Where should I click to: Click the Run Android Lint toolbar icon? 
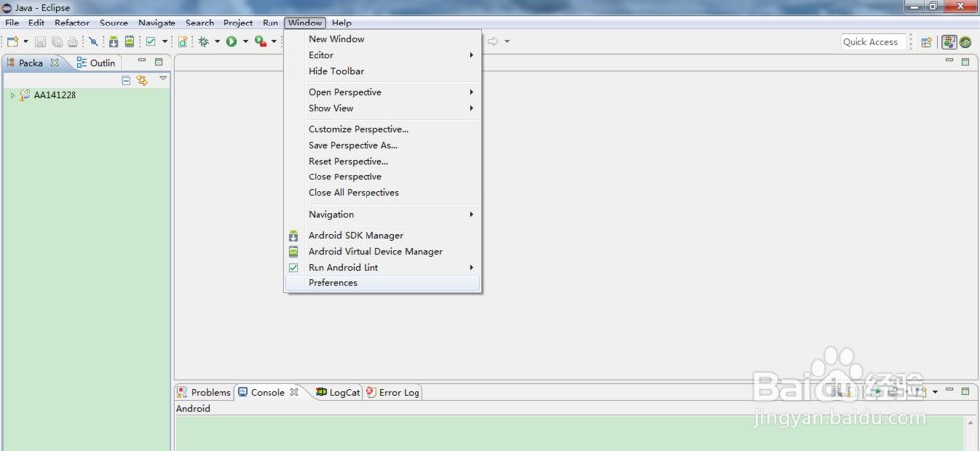point(151,42)
